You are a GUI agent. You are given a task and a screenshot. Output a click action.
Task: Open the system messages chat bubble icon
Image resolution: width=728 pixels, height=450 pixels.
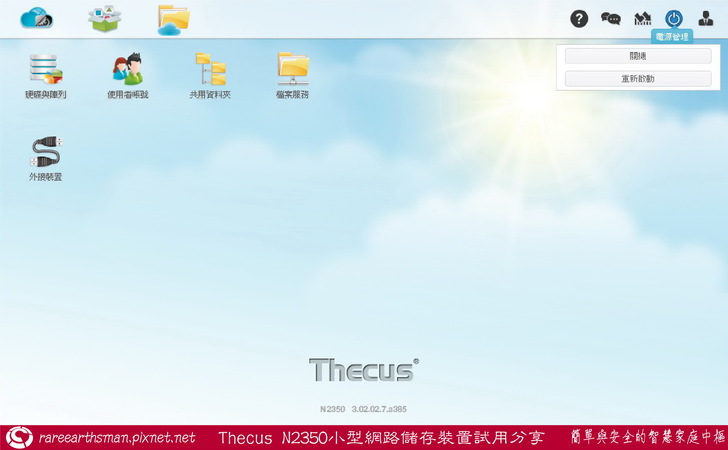pyautogui.click(x=611, y=19)
